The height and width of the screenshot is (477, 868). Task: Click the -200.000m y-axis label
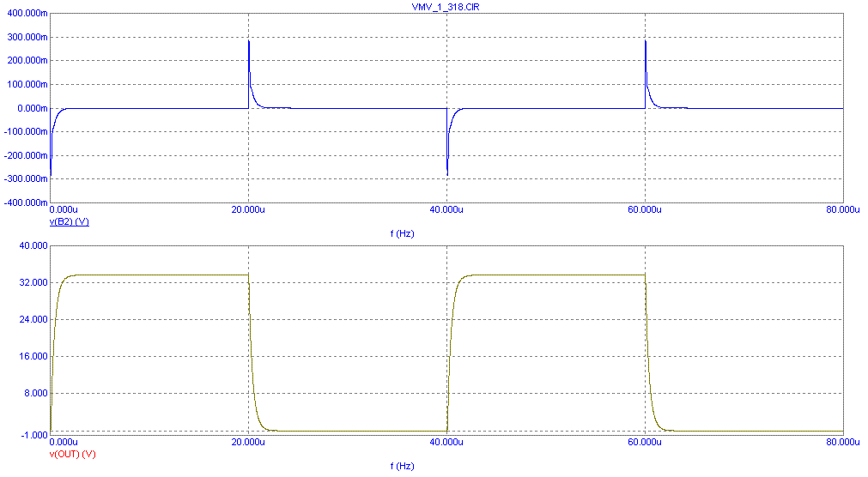(26, 155)
